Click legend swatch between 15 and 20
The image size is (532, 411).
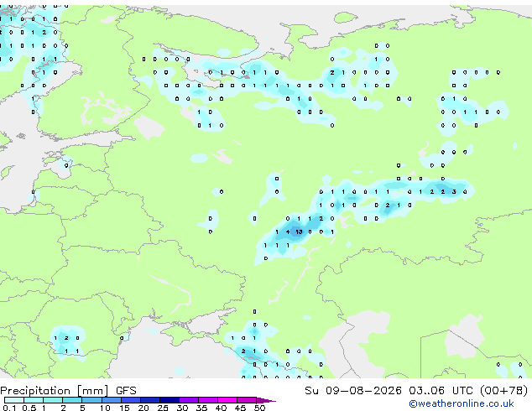[131, 400]
